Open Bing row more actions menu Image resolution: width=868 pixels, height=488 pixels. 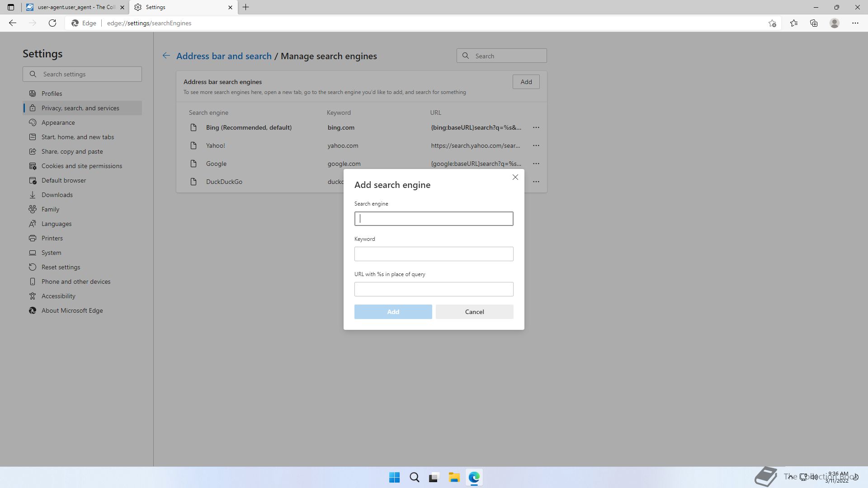[x=536, y=127]
